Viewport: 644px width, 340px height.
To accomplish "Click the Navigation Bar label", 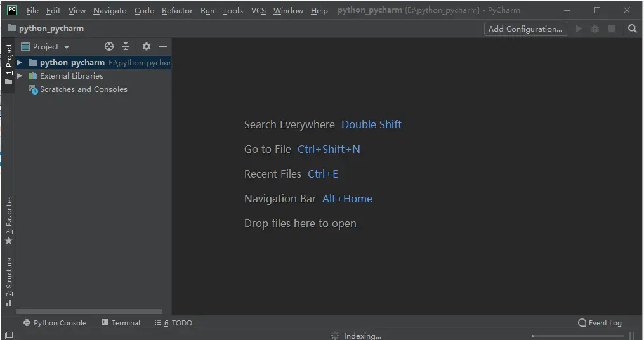I will [280, 199].
